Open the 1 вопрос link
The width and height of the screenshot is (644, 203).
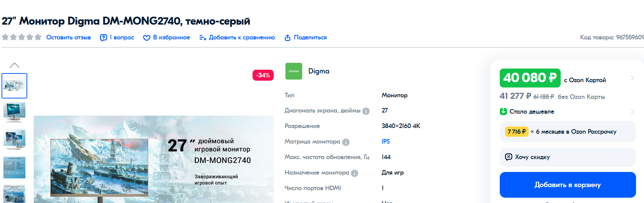coord(122,37)
